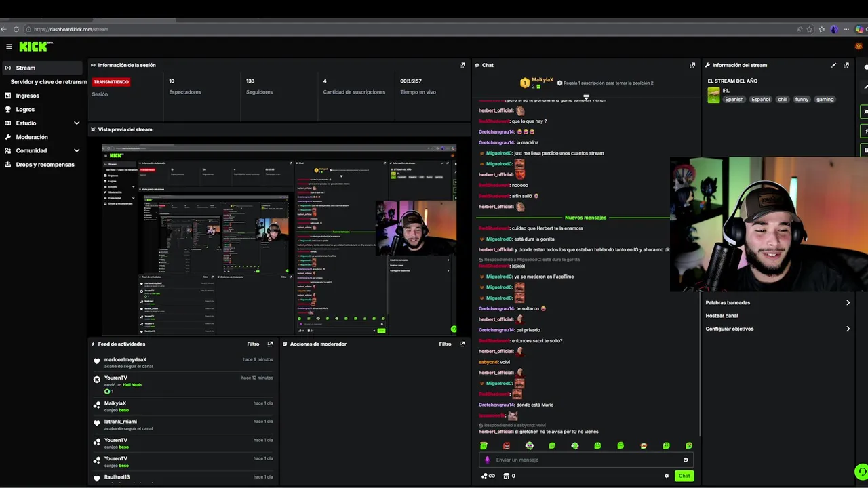Open browser Copilot icon in toolbar
The height and width of the screenshot is (488, 868).
click(x=859, y=29)
